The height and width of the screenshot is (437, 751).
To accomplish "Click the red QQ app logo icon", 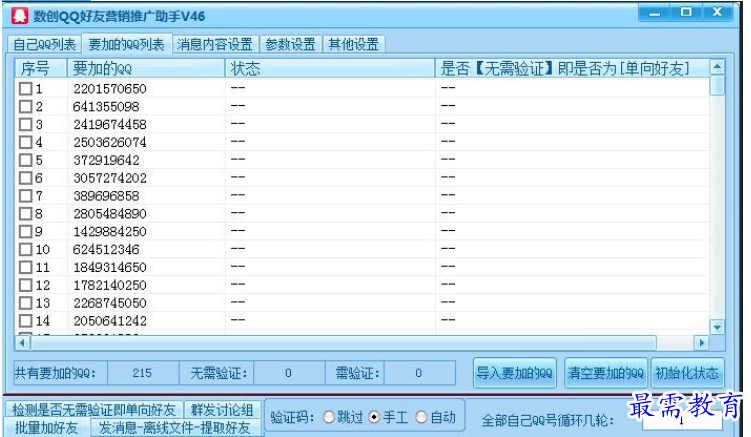I will point(19,15).
